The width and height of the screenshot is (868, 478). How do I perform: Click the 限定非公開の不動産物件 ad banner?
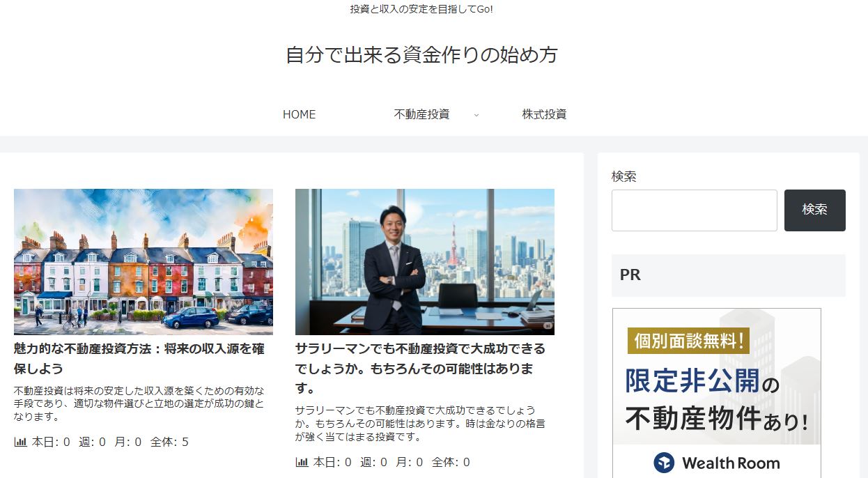coord(717,393)
